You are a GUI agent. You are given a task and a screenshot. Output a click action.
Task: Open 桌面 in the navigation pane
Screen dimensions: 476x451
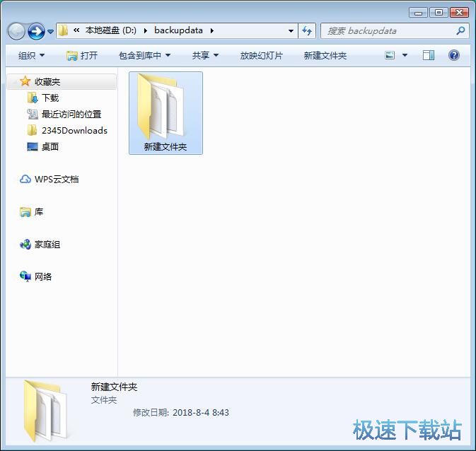50,146
